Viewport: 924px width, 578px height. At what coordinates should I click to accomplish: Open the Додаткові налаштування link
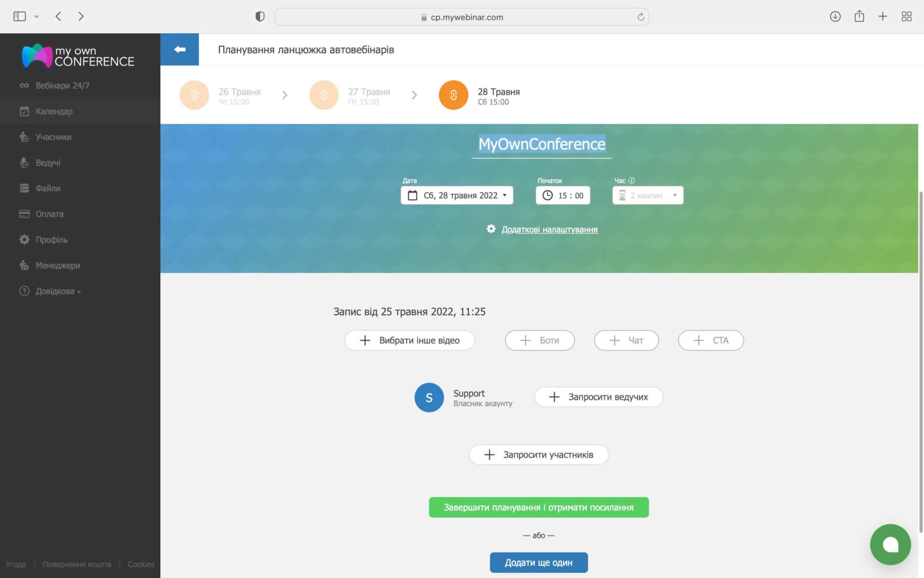(549, 229)
